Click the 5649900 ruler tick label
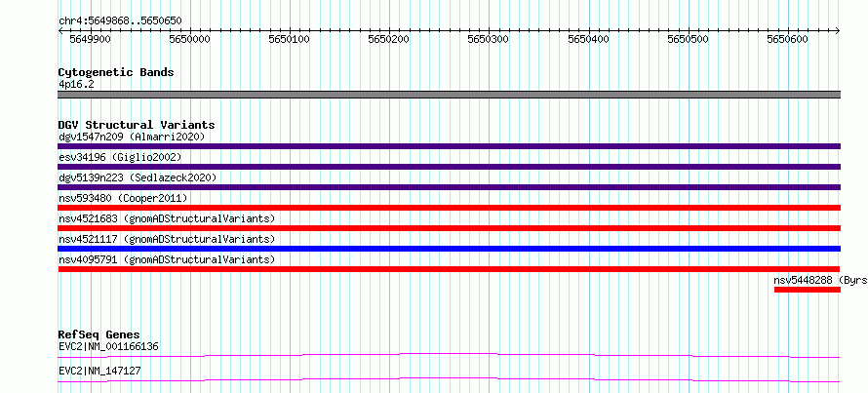The width and height of the screenshot is (868, 393). pos(90,39)
